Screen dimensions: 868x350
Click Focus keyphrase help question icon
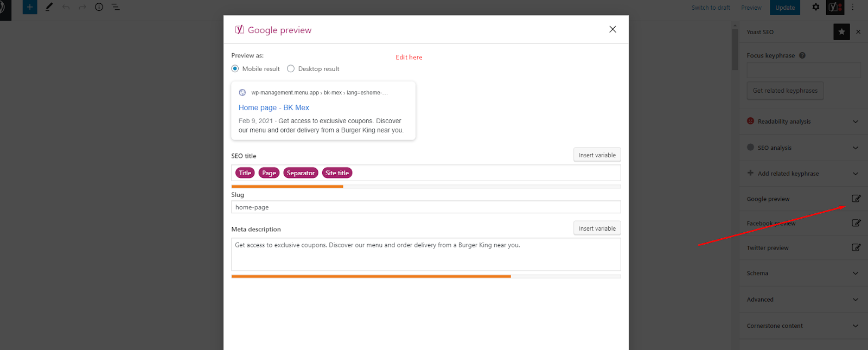pos(802,55)
